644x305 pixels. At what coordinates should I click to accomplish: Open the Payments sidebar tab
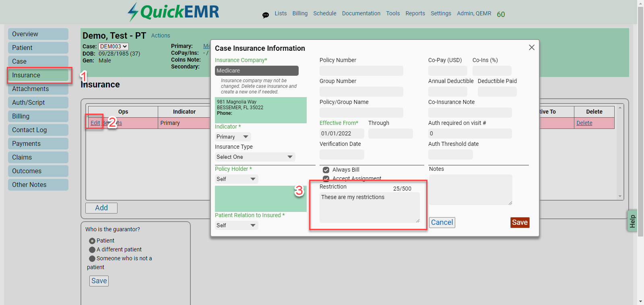coord(38,144)
